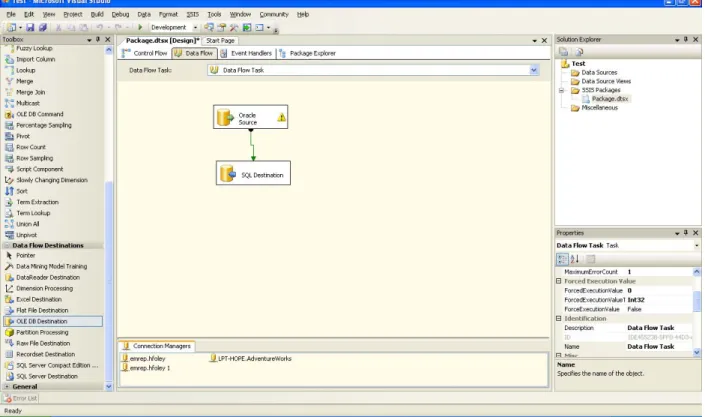The width and height of the screenshot is (705, 417).
Task: Toggle Categorized view in the Properties panel
Action: point(562,259)
